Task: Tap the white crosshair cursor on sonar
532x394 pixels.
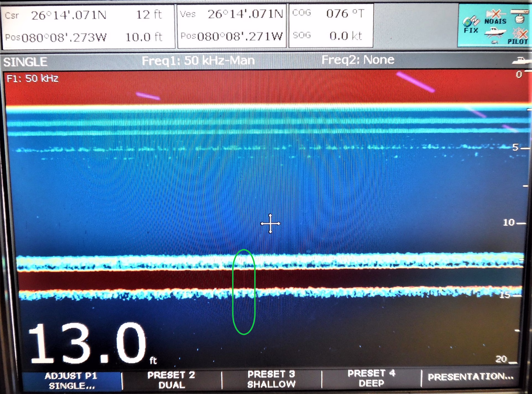Action: coord(270,223)
